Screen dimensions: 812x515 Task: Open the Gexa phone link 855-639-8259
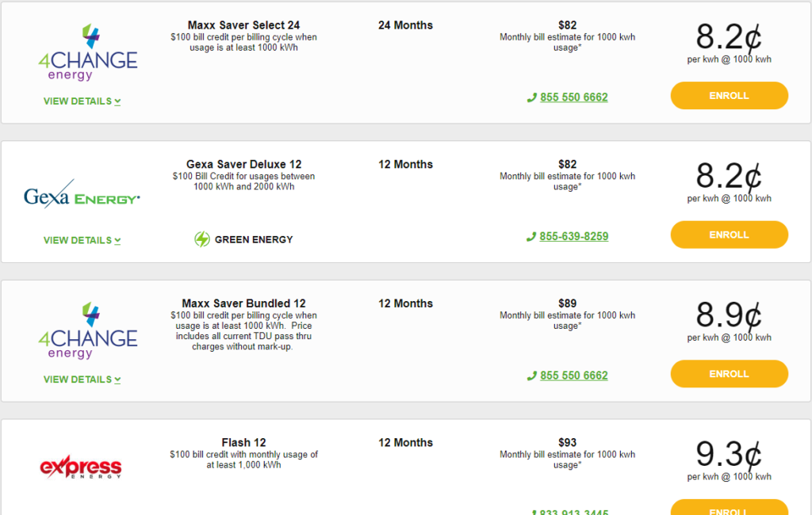(574, 237)
